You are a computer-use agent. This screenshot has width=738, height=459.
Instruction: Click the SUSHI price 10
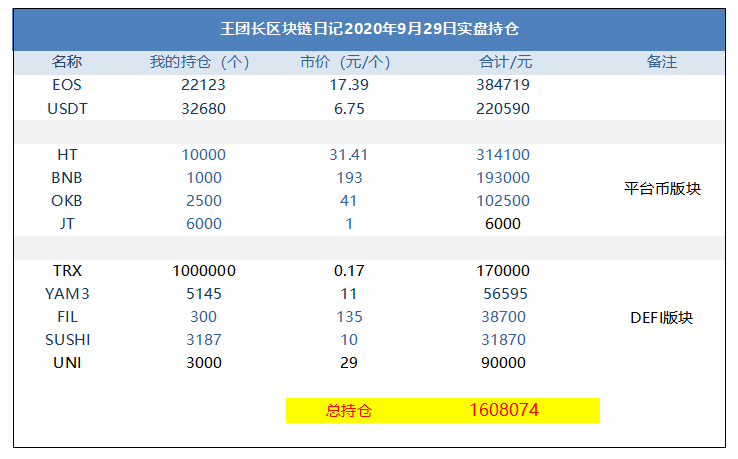[x=349, y=340]
